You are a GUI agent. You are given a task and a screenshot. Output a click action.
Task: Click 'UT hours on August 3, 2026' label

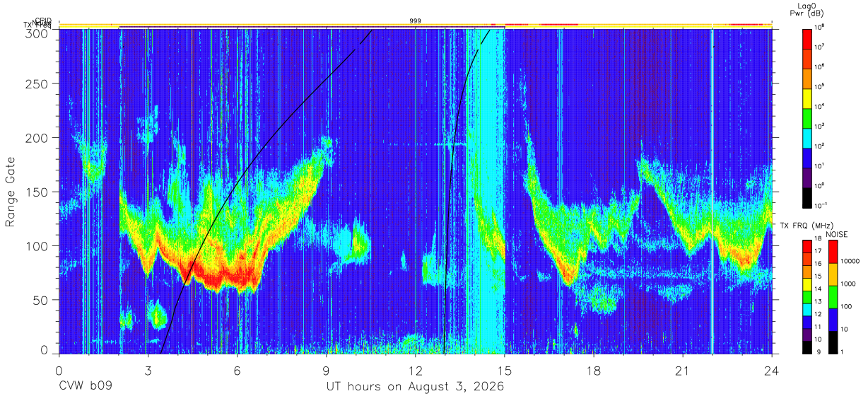(x=415, y=388)
